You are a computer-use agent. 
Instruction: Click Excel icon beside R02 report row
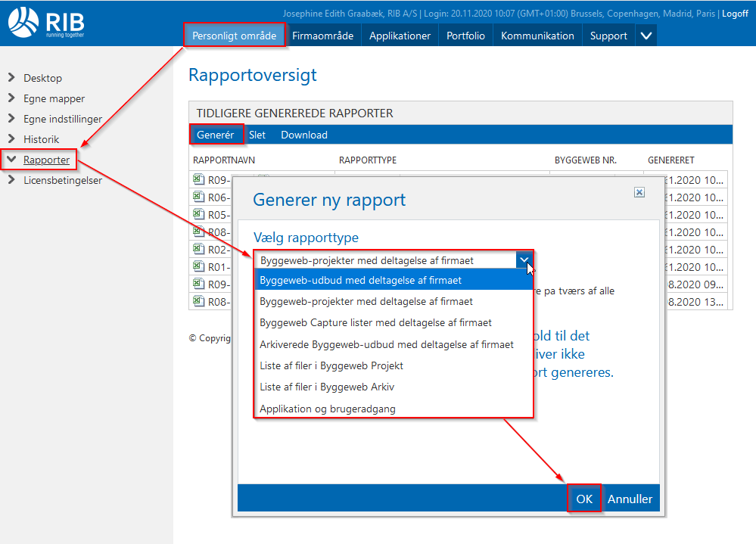pos(198,249)
